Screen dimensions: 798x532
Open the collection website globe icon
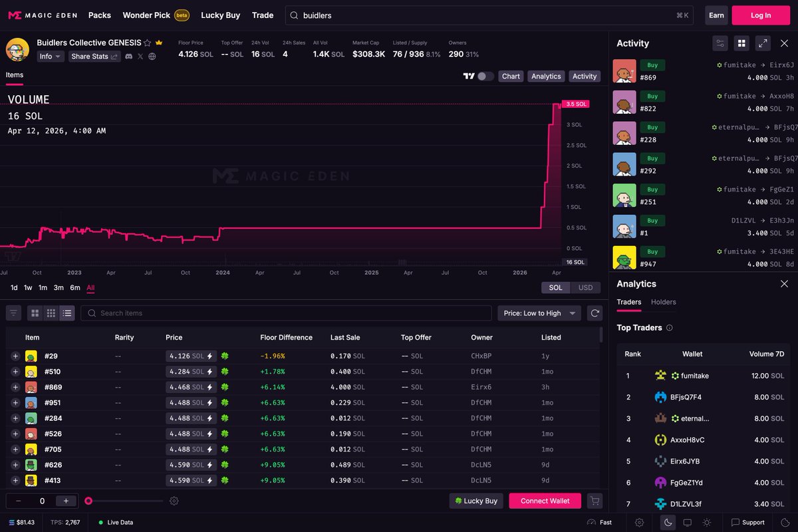click(x=152, y=57)
